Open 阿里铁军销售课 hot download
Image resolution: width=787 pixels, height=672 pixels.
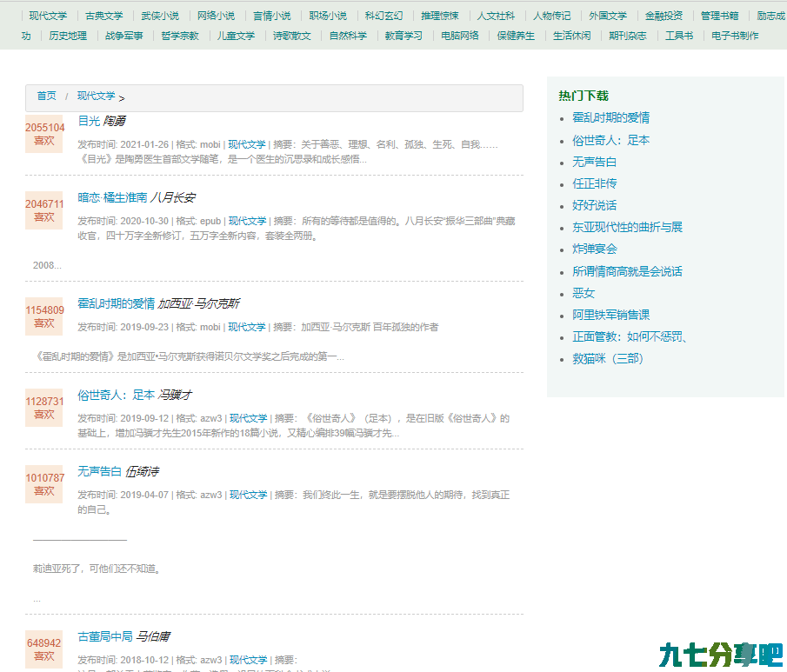click(x=610, y=315)
